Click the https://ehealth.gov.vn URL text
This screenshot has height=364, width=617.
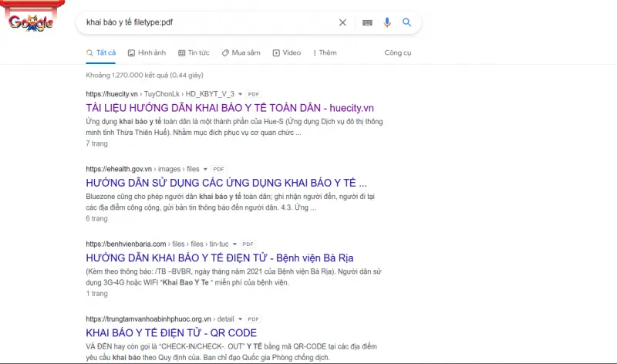[119, 169]
